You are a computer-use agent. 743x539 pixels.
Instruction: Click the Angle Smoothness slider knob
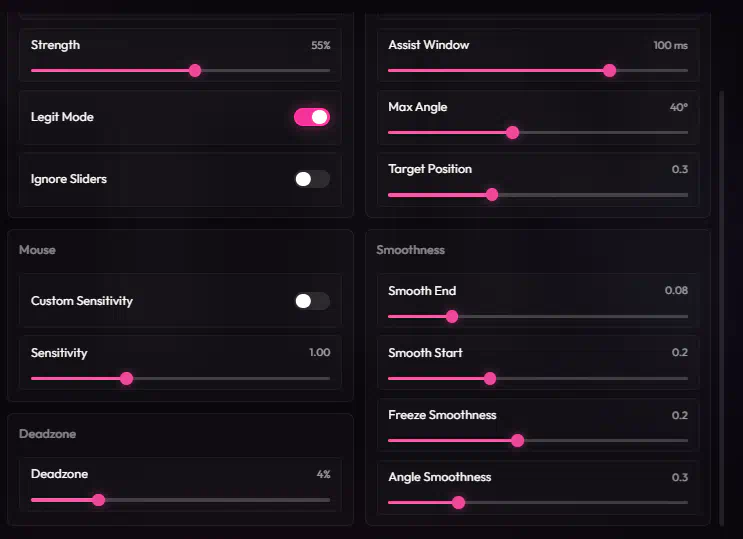pyautogui.click(x=458, y=502)
